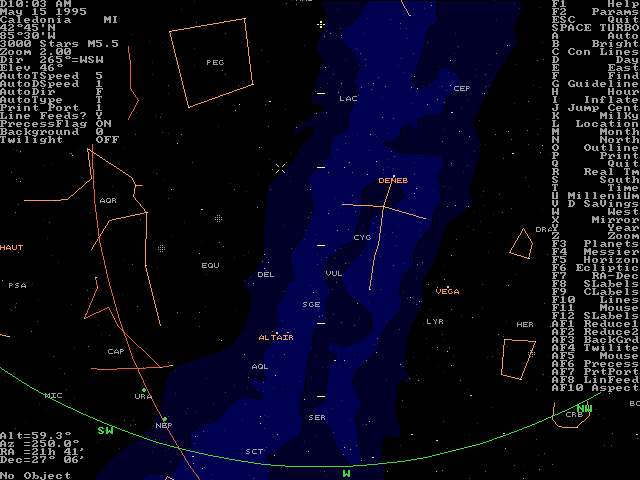Select the ALTAIR star label
The width and height of the screenshot is (640, 480).
pyautogui.click(x=275, y=338)
